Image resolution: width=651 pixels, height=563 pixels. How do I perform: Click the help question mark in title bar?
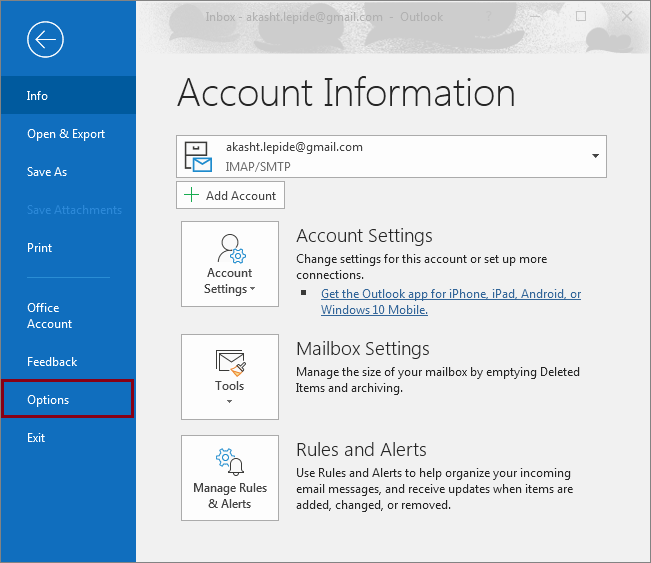click(489, 17)
